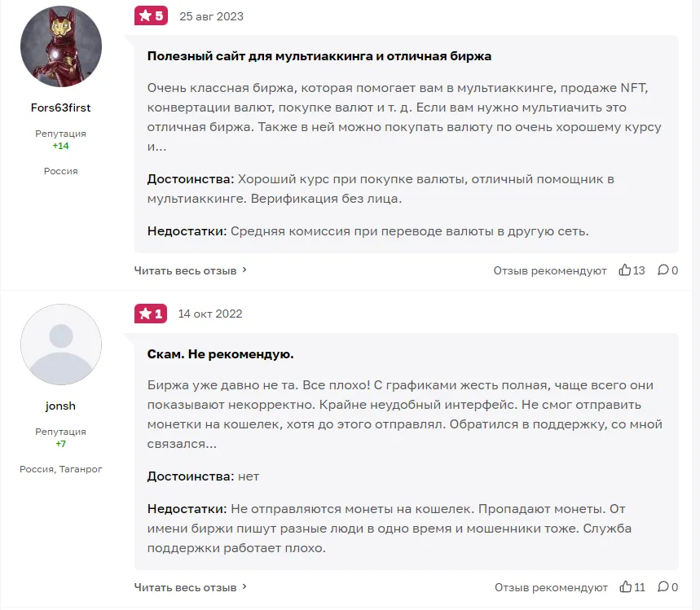This screenshot has width=700, height=610.
Task: Click the username jonsh
Action: click(x=60, y=405)
